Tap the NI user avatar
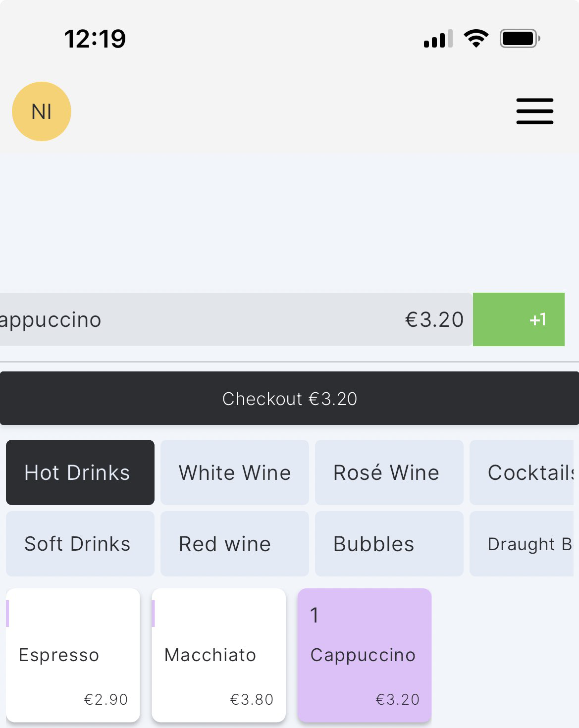The height and width of the screenshot is (728, 579). pos(42,111)
